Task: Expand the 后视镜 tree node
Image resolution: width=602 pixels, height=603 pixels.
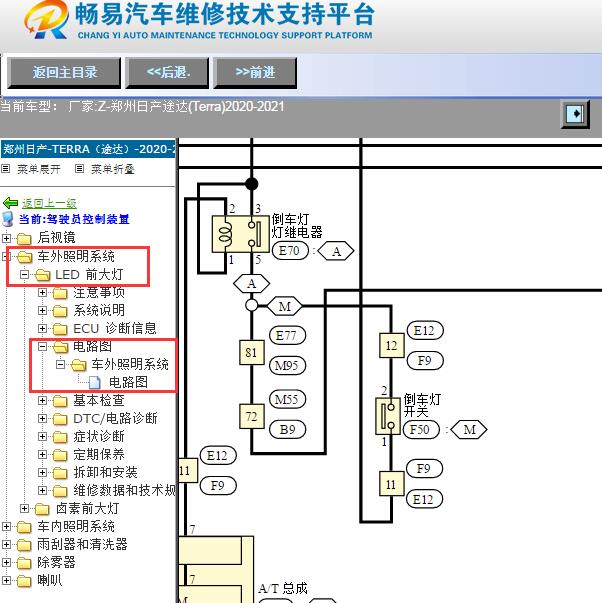Action: [6, 238]
